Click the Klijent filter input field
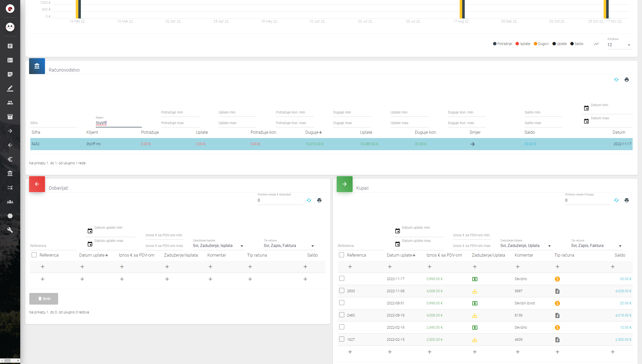 click(118, 123)
